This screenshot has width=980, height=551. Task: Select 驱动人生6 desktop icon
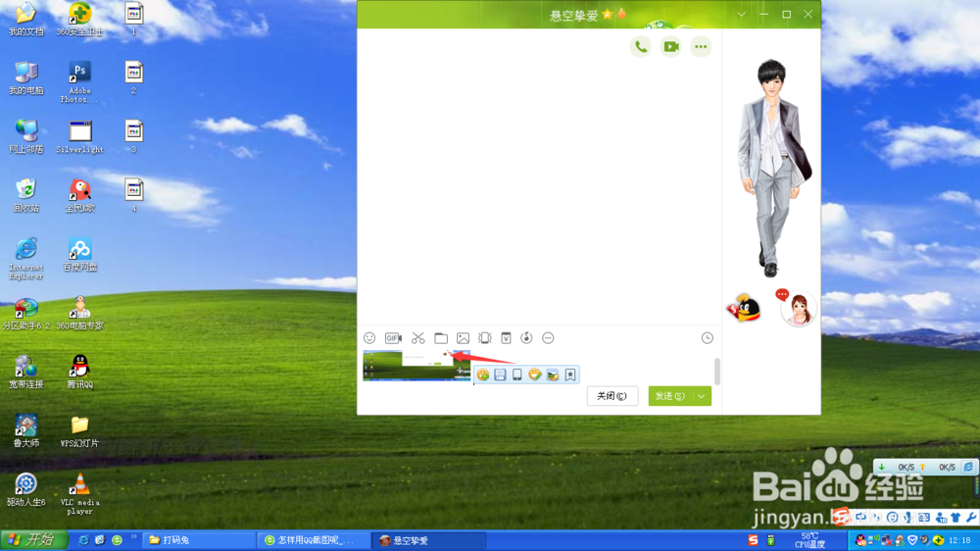(x=26, y=489)
